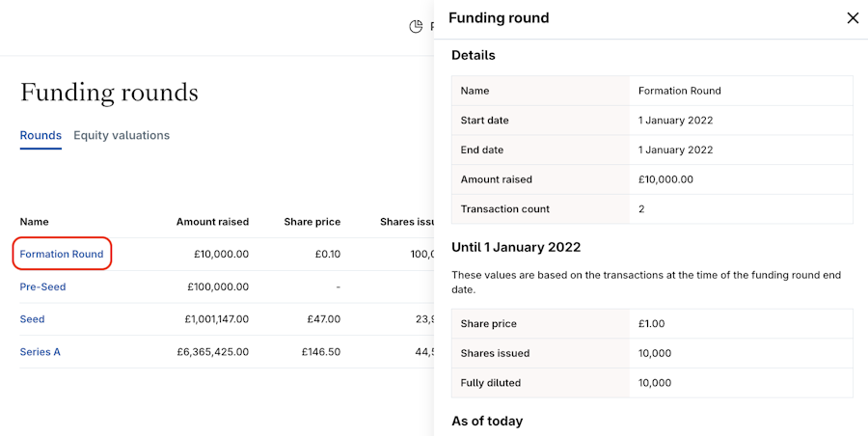
Task: Click the Fully diluted row value
Action: (657, 383)
